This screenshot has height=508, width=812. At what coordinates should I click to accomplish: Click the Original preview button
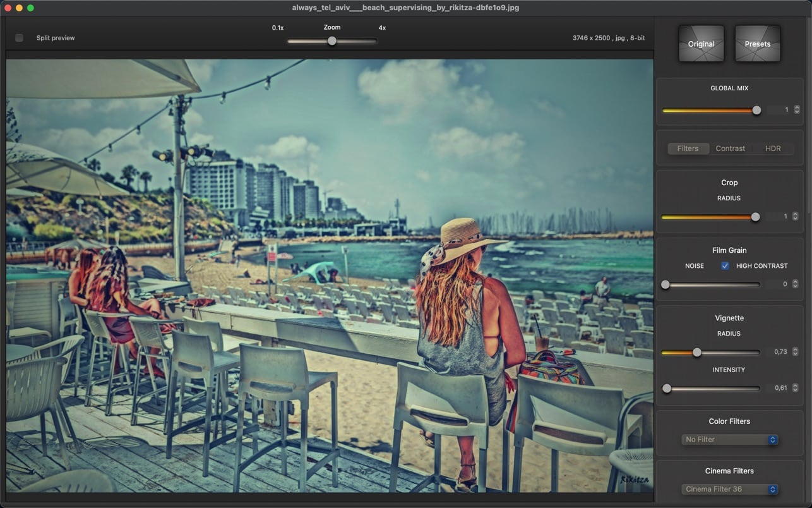point(701,44)
